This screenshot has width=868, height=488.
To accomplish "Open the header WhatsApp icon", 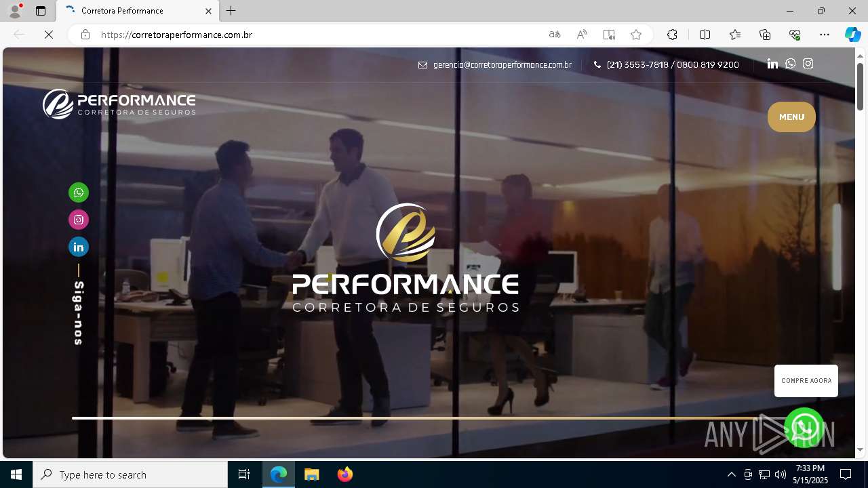I will coord(791,64).
